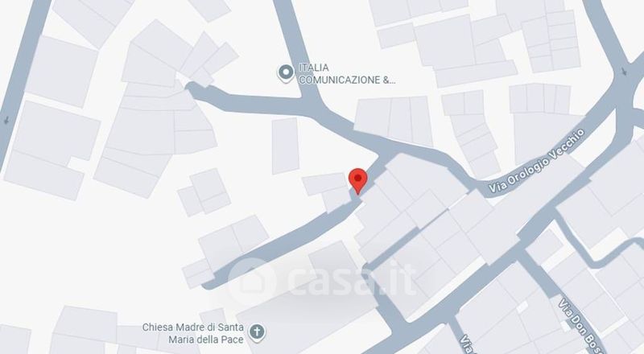Click the narrow standalone building below the ITALIA COMUNICAZIONE marker
The image size is (644, 354).
point(285,146)
